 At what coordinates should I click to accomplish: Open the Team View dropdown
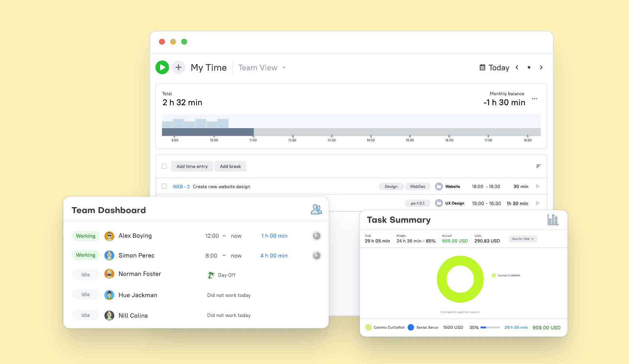pyautogui.click(x=261, y=67)
